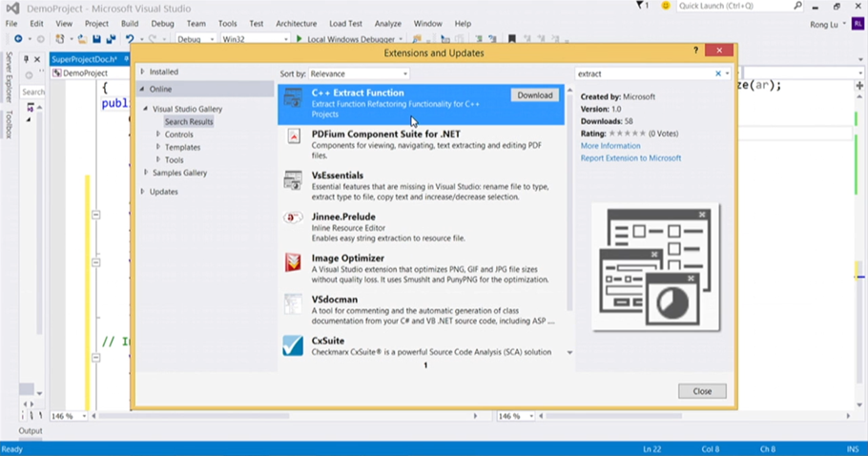
Task: Click the results list vertical scrollbar
Action: click(569, 220)
